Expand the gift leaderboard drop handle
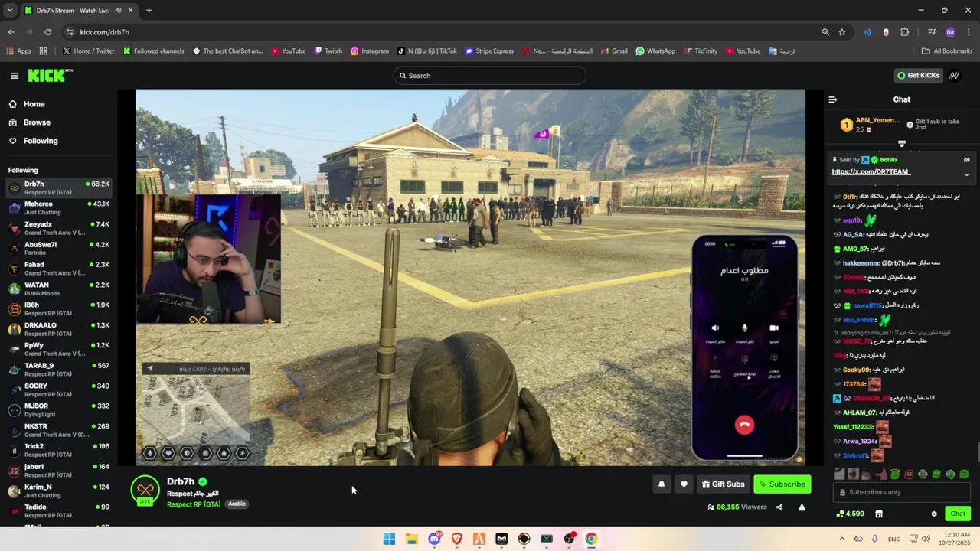The image size is (980, 551). (901, 144)
